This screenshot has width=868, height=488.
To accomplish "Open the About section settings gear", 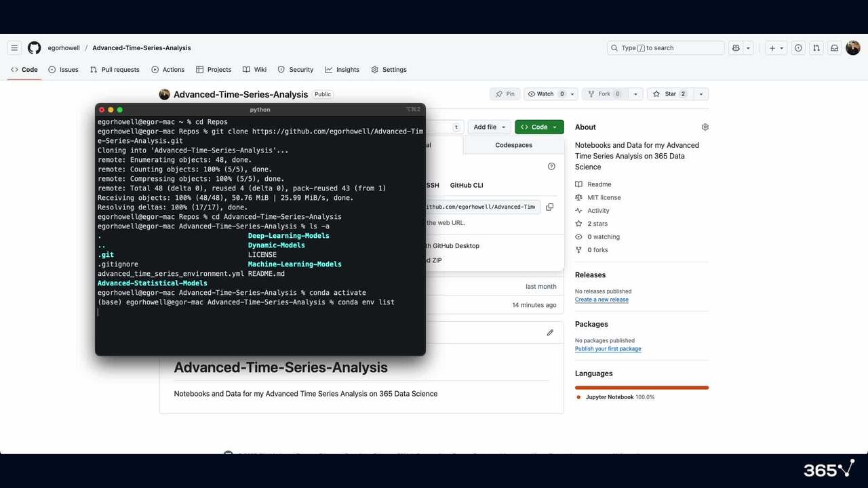I will pyautogui.click(x=705, y=127).
